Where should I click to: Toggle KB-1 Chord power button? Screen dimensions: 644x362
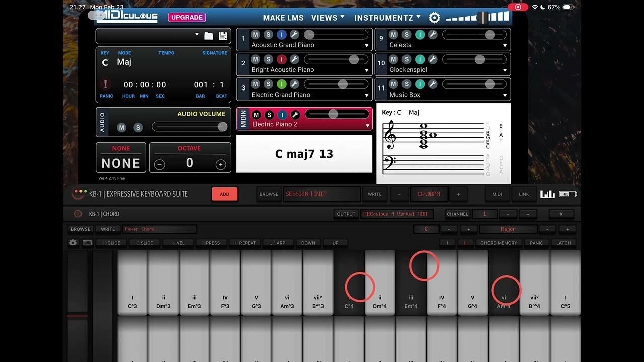pyautogui.click(x=78, y=214)
